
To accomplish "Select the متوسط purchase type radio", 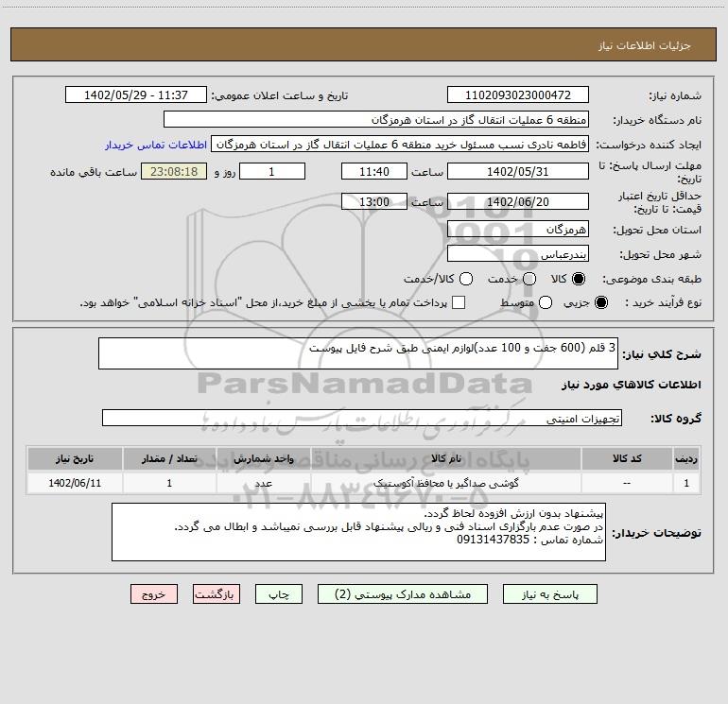I will point(546,302).
